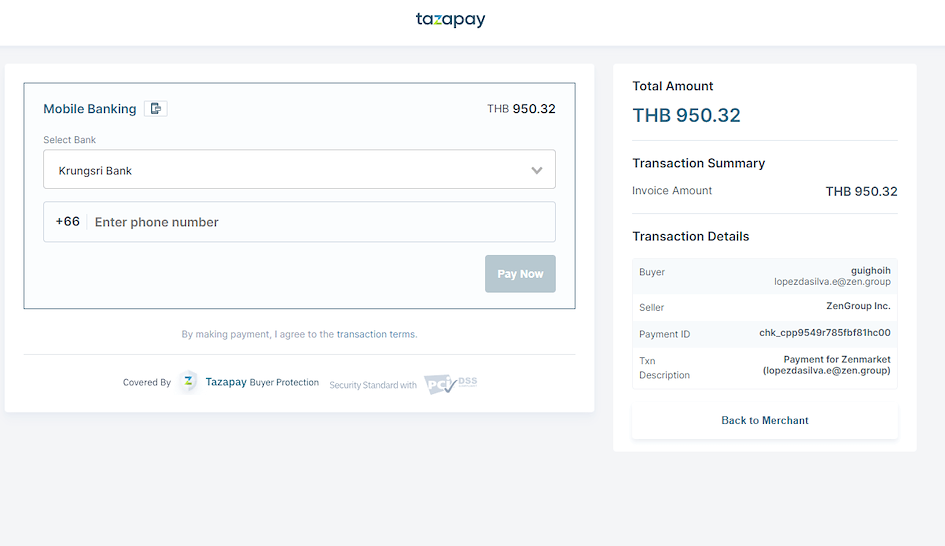
Task: Click the Pay Now button
Action: point(520,274)
